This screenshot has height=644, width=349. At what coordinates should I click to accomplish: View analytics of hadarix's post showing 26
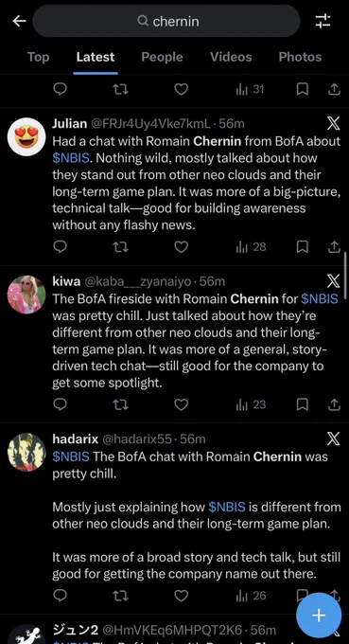pyautogui.click(x=251, y=596)
